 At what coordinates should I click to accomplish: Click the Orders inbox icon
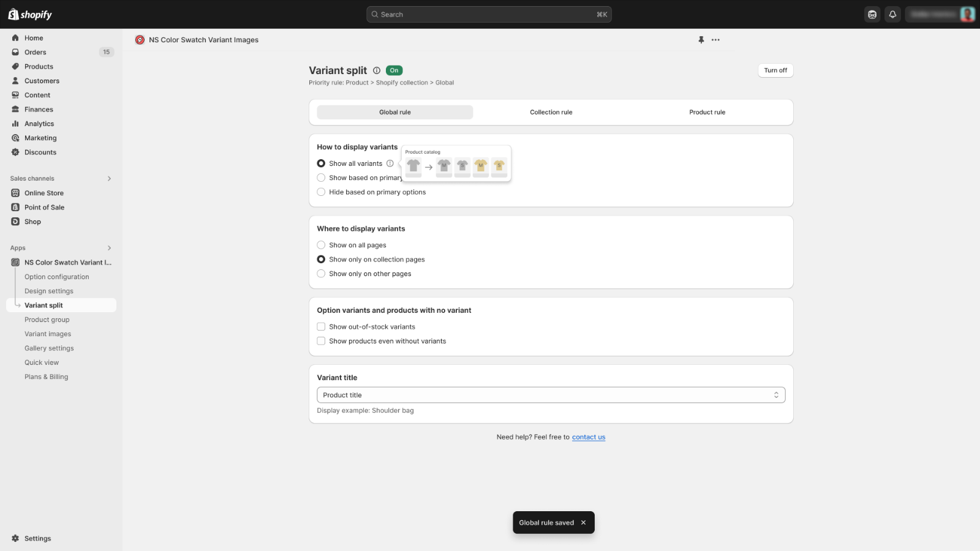click(15, 52)
